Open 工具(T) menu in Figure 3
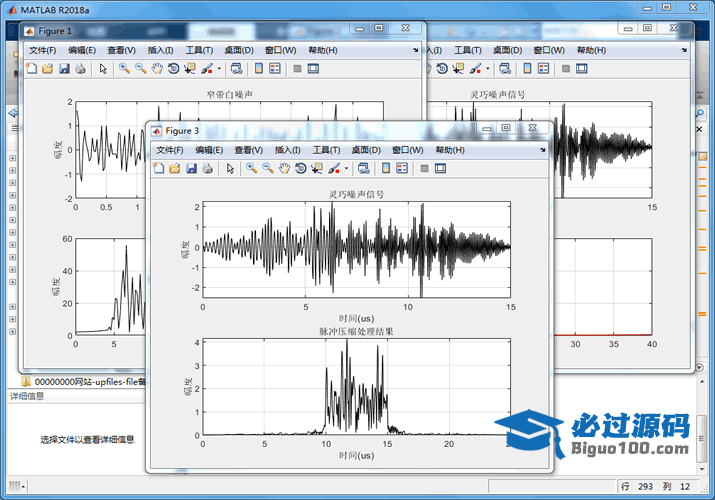 coord(326,150)
